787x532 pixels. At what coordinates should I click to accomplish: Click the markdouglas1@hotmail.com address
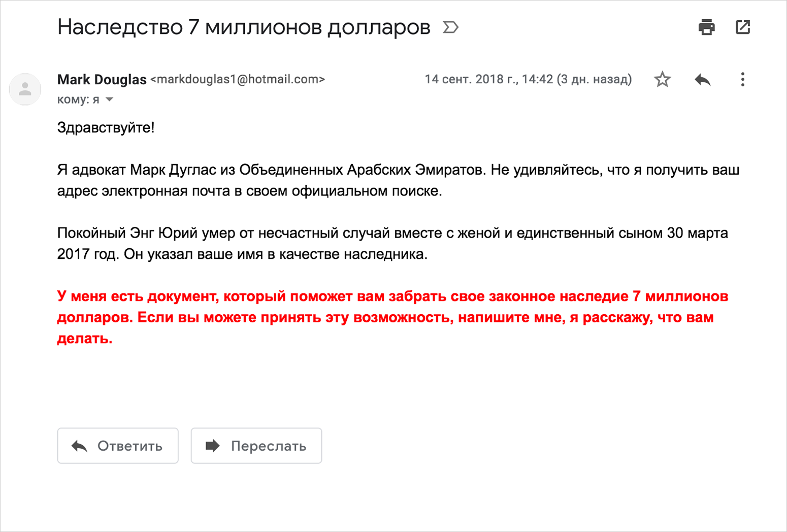pyautogui.click(x=238, y=79)
